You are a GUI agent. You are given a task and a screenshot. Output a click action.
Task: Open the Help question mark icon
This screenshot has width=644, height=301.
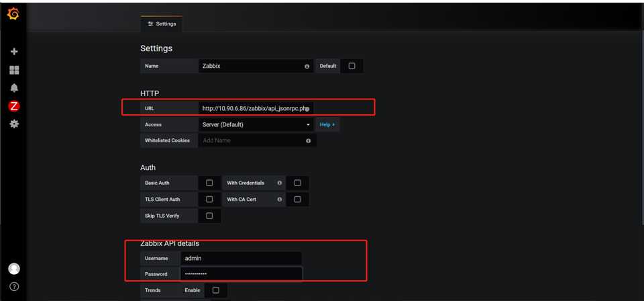pos(14,287)
